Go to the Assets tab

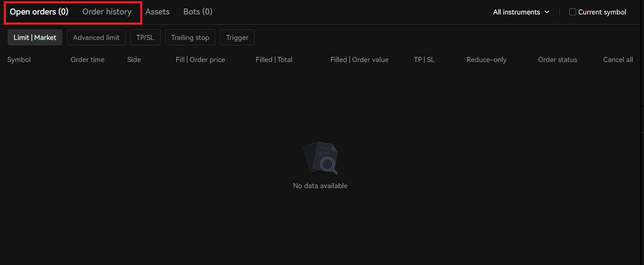coord(157,12)
